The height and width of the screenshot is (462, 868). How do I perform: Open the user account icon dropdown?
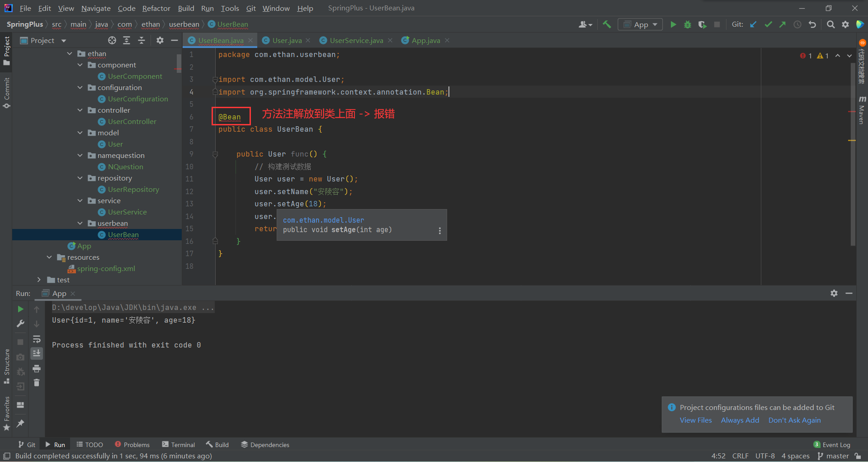585,24
